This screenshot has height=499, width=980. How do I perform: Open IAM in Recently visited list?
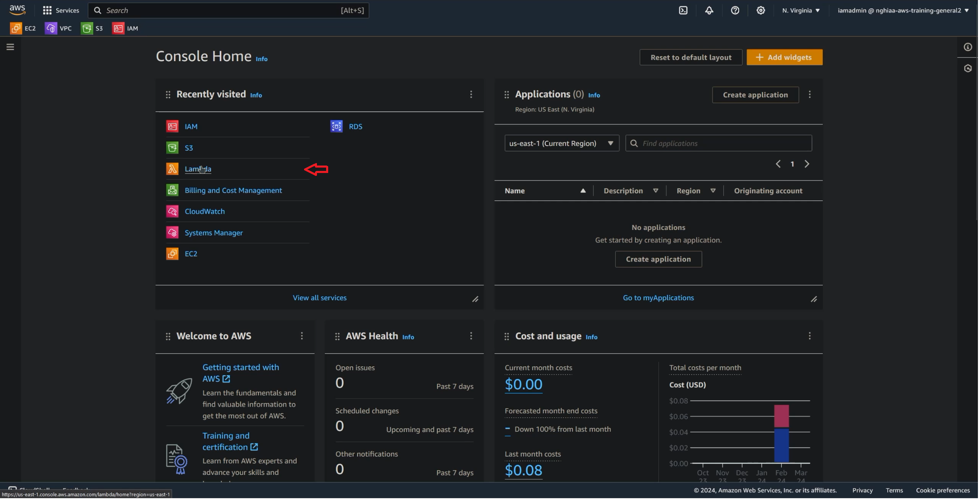click(x=191, y=126)
